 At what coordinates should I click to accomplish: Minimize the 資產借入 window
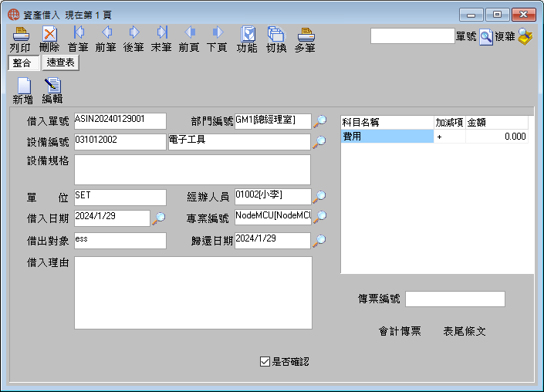pyautogui.click(x=471, y=15)
